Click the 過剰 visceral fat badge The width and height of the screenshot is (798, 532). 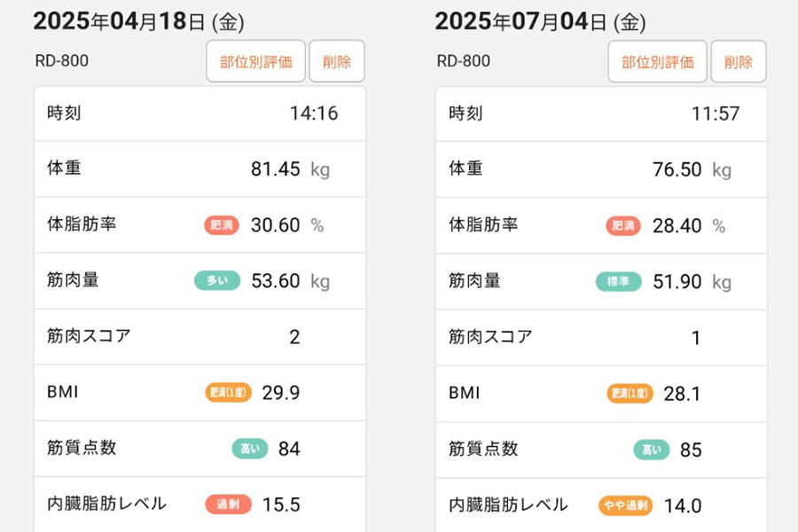pos(228,505)
